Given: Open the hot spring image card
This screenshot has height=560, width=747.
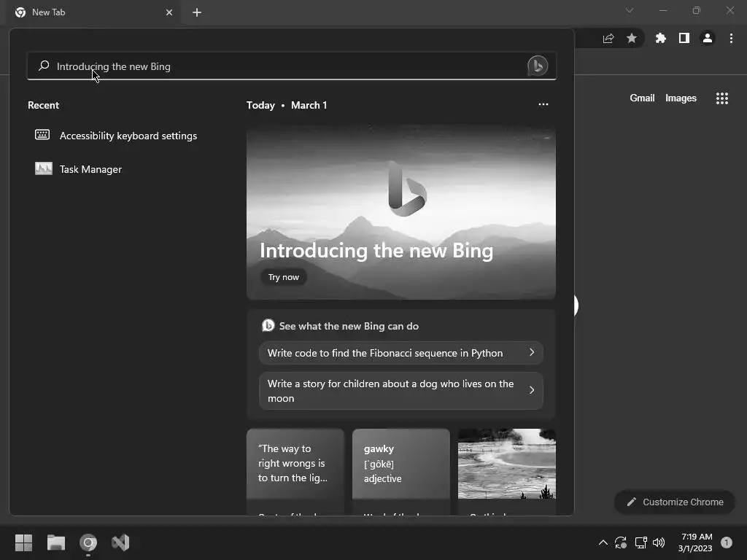Looking at the screenshot, I should click(507, 472).
